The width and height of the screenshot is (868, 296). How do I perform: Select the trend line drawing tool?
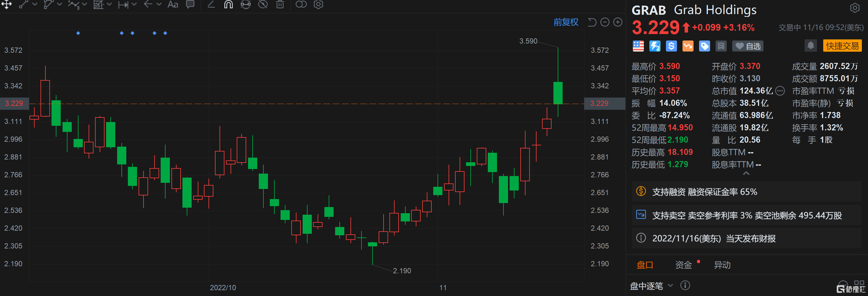(x=23, y=4)
